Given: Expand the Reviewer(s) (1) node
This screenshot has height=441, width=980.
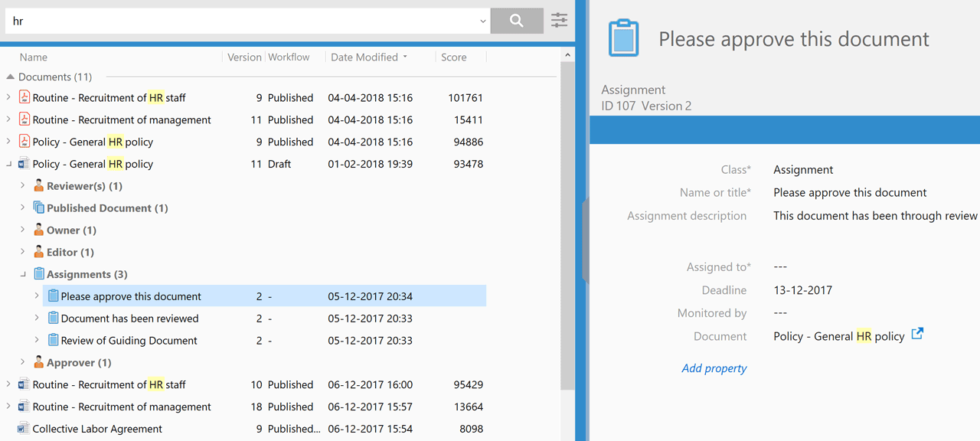Looking at the screenshot, I should (23, 186).
